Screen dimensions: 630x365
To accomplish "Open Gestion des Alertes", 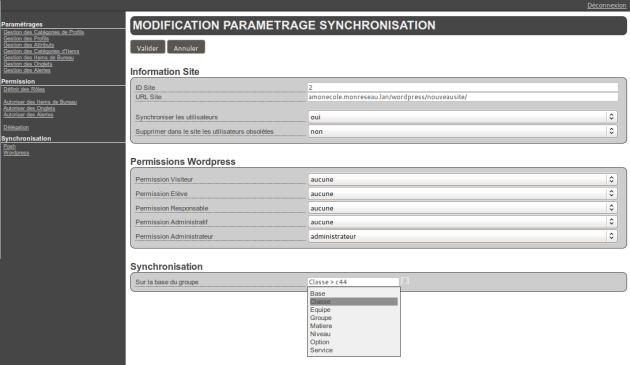I will tap(27, 70).
